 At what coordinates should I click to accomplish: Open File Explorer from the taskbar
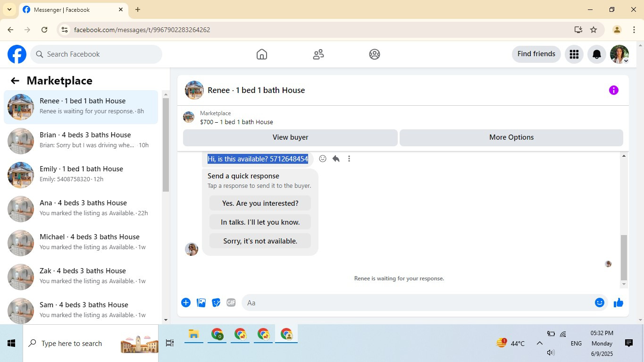[193, 335]
